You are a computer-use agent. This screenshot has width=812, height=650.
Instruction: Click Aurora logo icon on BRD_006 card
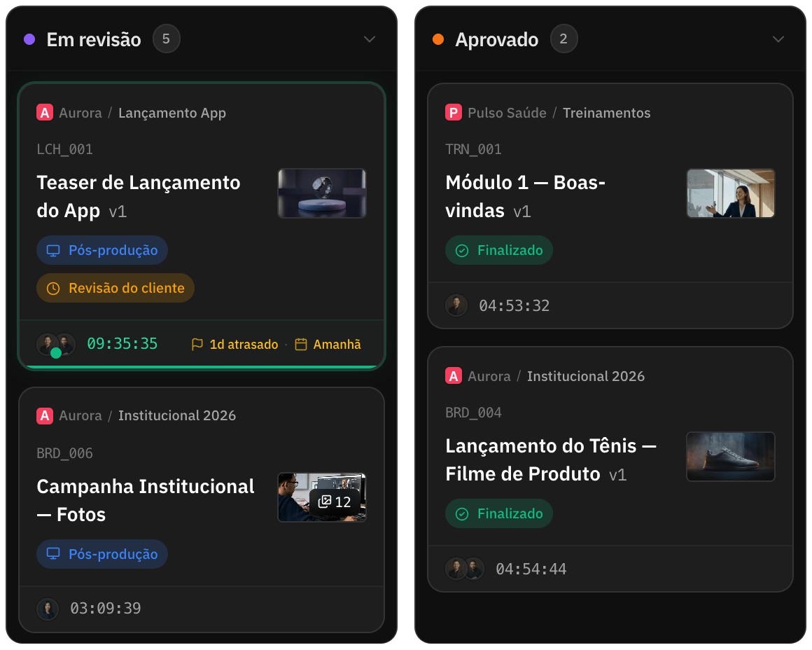point(45,415)
